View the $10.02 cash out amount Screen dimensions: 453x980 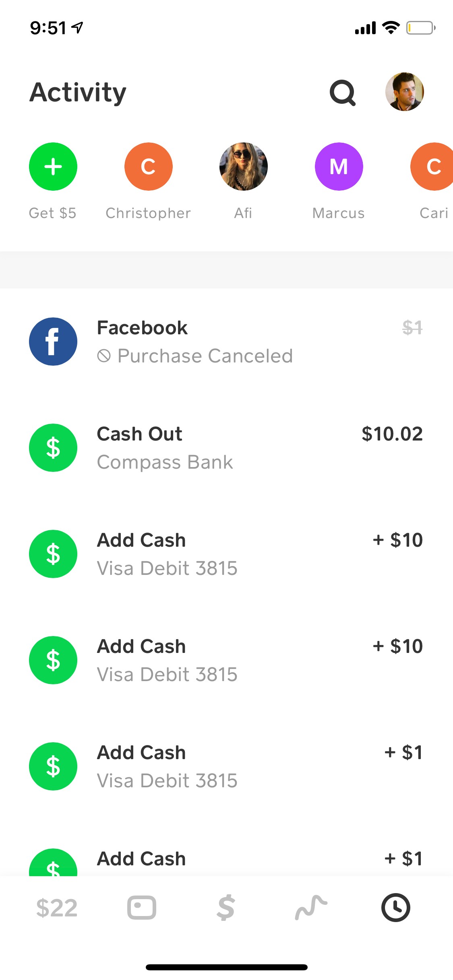(x=392, y=434)
